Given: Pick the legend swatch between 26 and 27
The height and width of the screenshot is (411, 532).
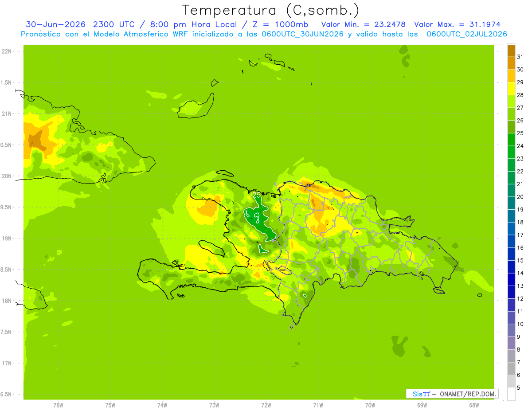Looking at the screenshot, I should click(511, 114).
